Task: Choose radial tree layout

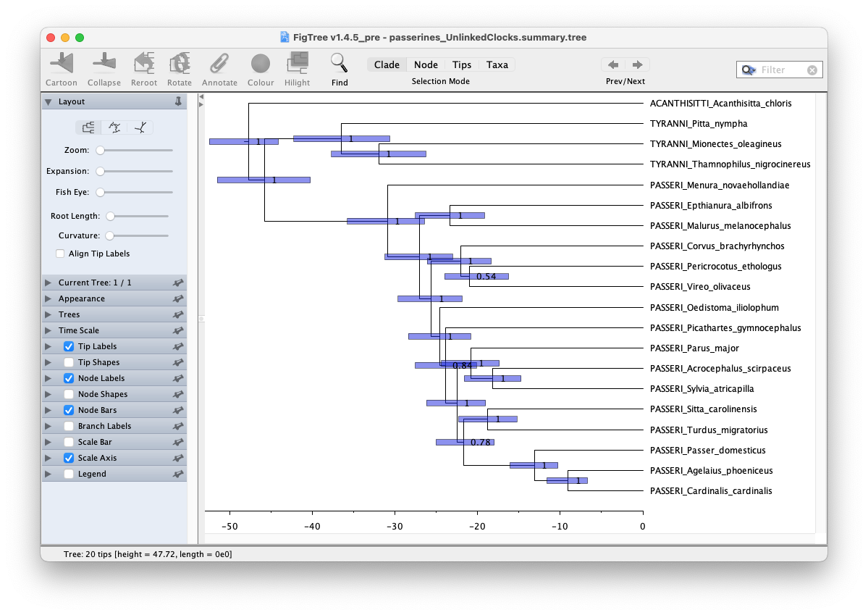Action: click(140, 128)
